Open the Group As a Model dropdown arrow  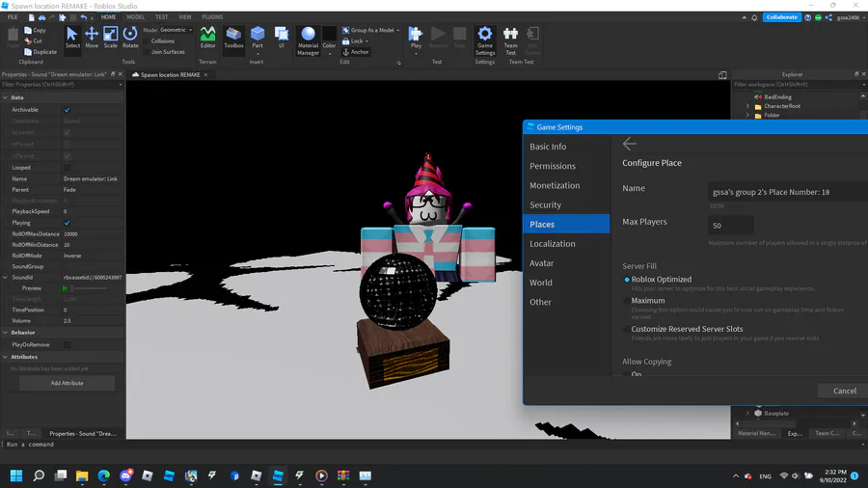pyautogui.click(x=398, y=31)
